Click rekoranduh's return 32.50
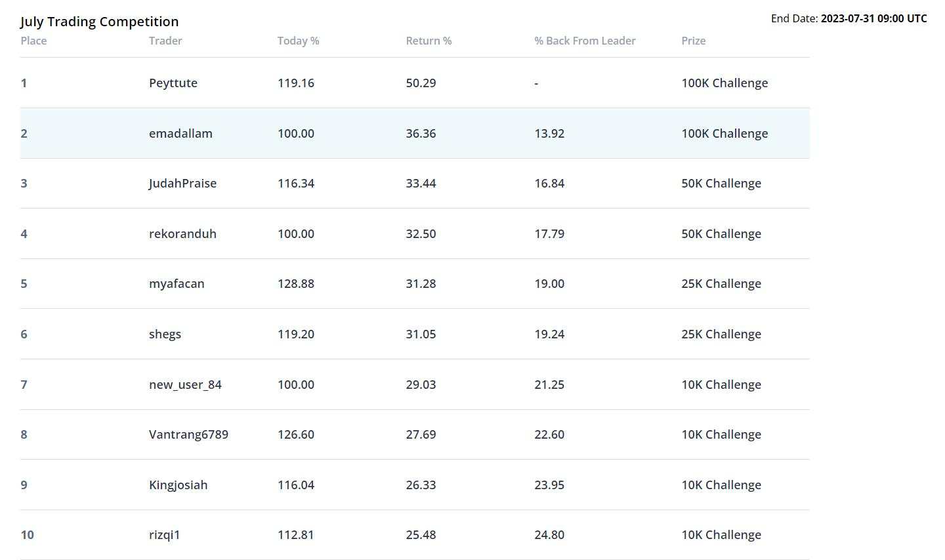The height and width of the screenshot is (560, 945). (x=421, y=233)
